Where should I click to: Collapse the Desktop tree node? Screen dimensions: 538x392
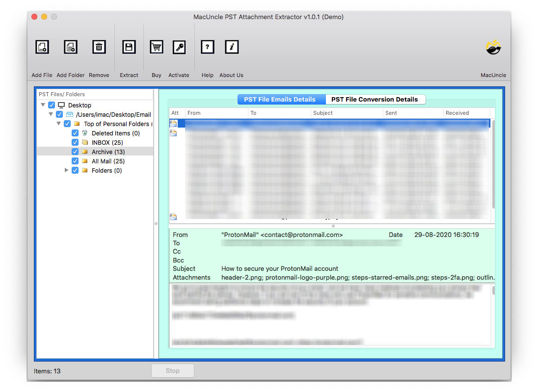[x=43, y=105]
